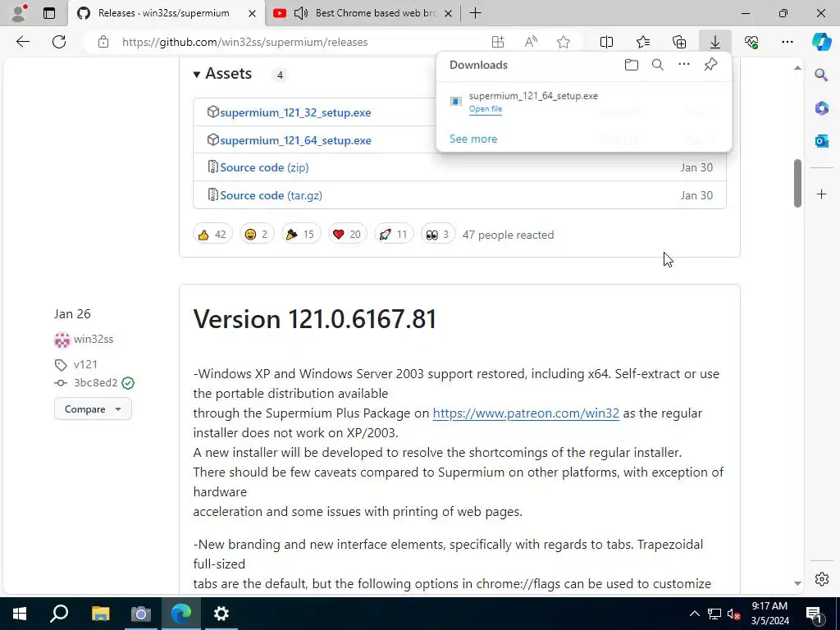This screenshot has width=840, height=630.
Task: Toggle eyes reaction with 3
Action: 438,234
